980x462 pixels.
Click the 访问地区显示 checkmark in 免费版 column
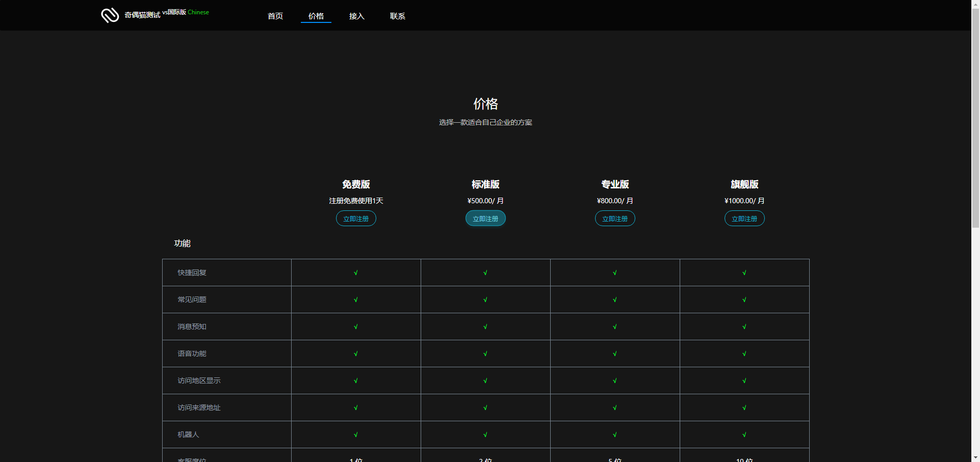[x=356, y=381]
